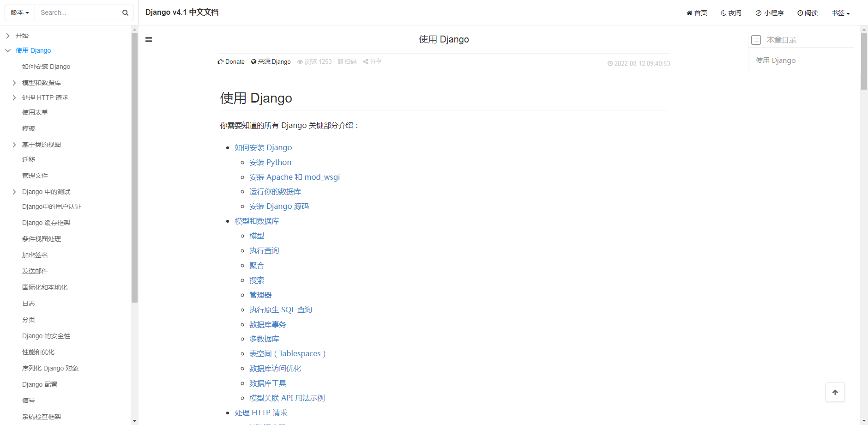This screenshot has width=868, height=425.
Task: Open the 模型关联 API 用法示例 link
Action: point(287,398)
